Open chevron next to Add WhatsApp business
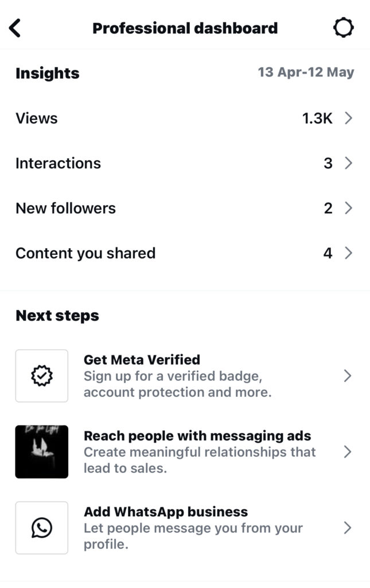The height and width of the screenshot is (588, 370). point(348,528)
